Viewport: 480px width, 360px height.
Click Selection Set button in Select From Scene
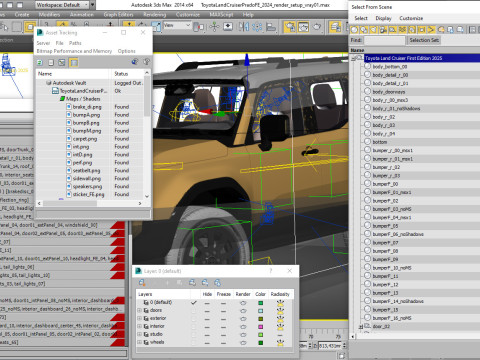424,40
